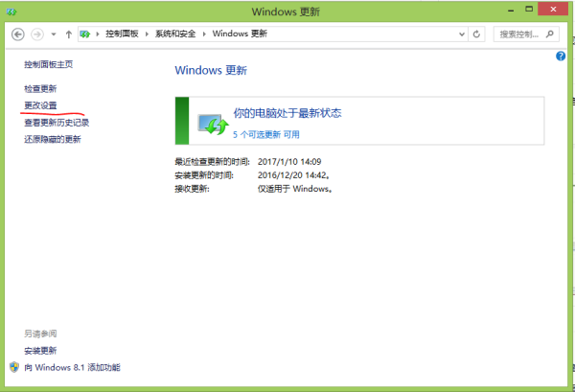Open 查看更新历史记录 link

(x=57, y=122)
